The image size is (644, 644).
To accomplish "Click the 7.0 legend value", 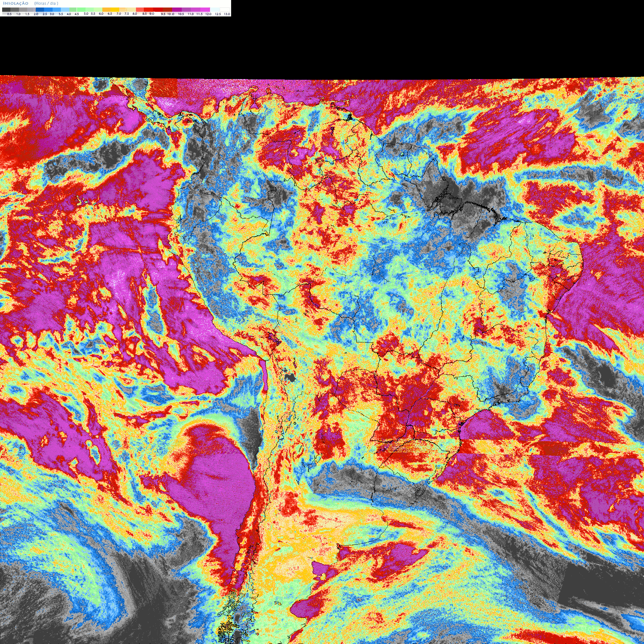I will coord(119,14).
